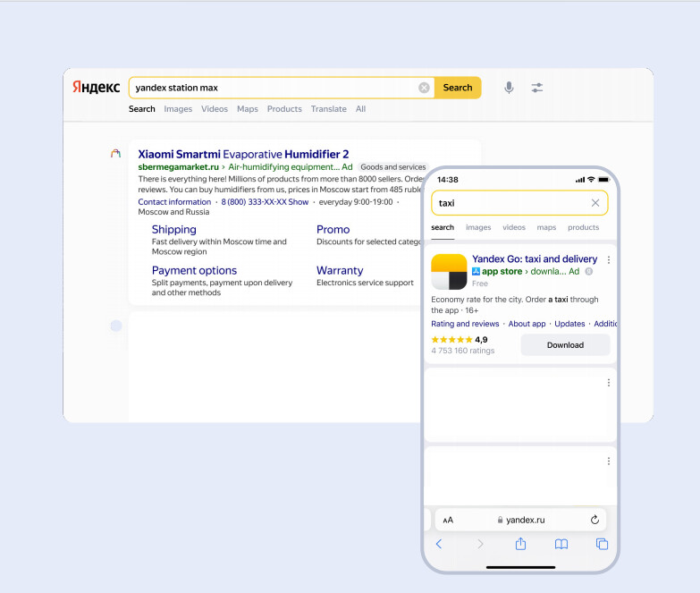
Task: Click the Yandex logo
Action: click(96, 88)
